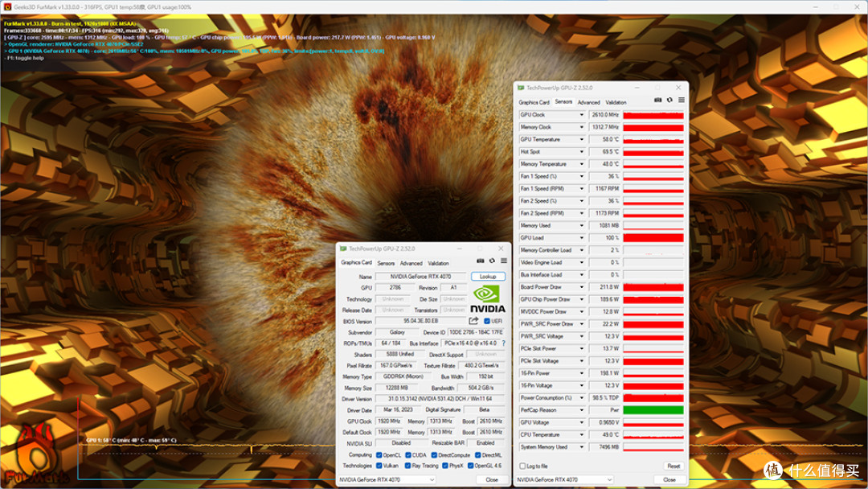Image resolution: width=868 pixels, height=489 pixels.
Task: Open the Fan 1 Speed (RPM) dropdown
Action: [581, 188]
